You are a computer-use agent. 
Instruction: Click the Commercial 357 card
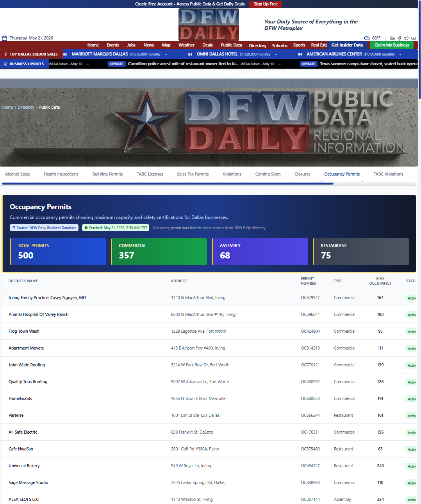click(159, 251)
